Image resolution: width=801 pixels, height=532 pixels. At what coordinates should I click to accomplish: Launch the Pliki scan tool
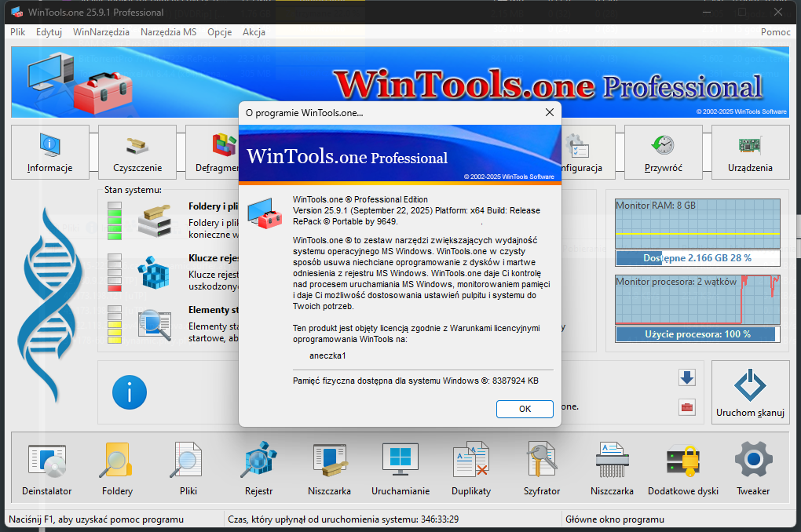pos(188,468)
